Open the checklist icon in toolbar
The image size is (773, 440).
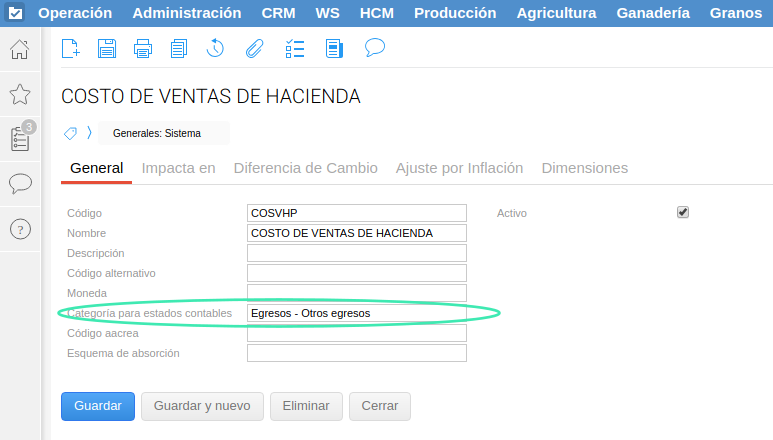click(294, 48)
